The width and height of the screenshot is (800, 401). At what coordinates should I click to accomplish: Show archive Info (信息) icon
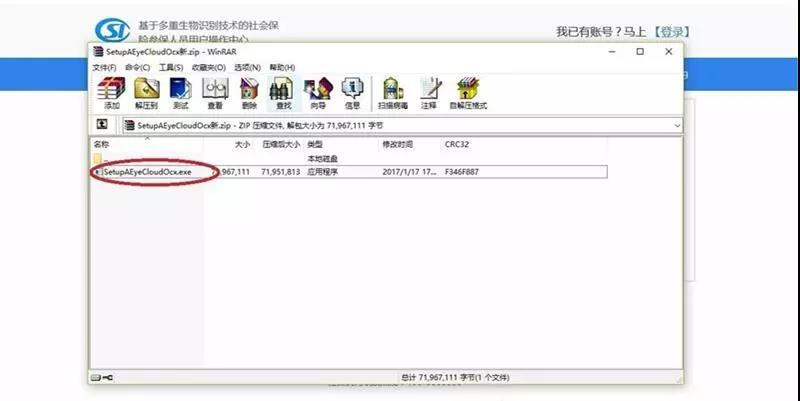click(352, 93)
